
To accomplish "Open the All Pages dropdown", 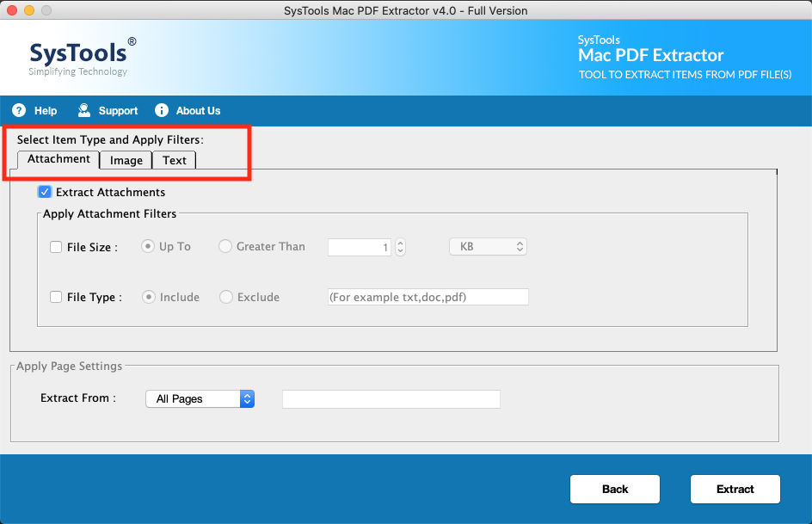I will click(200, 398).
